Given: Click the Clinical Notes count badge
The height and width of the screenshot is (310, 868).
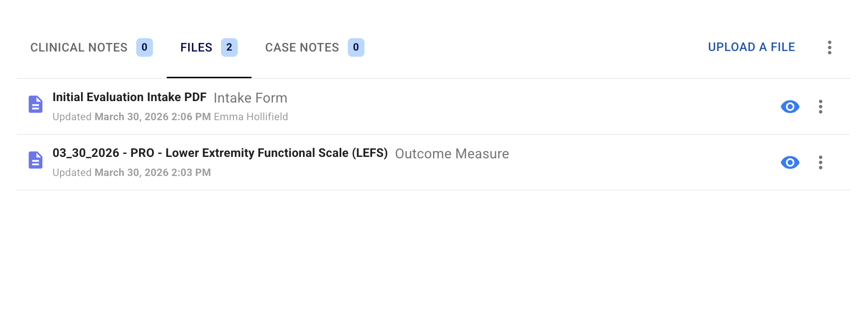Looking at the screenshot, I should pos(144,47).
